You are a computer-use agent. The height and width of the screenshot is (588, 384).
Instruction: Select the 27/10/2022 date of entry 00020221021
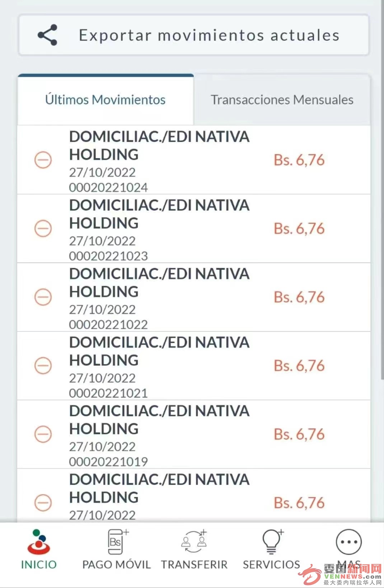(102, 378)
